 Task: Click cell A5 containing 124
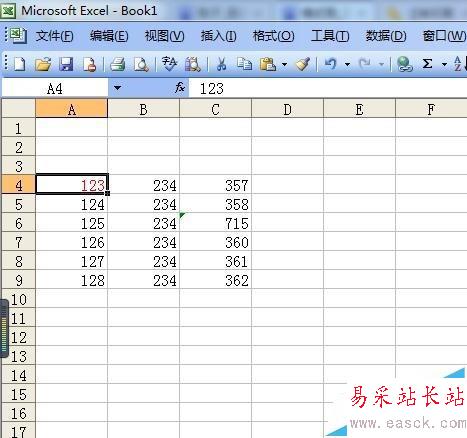(x=72, y=204)
